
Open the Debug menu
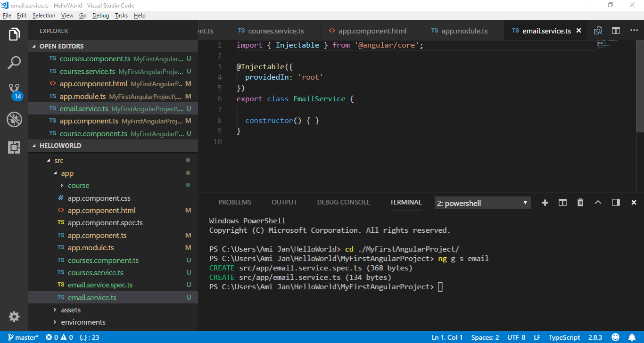pos(100,16)
